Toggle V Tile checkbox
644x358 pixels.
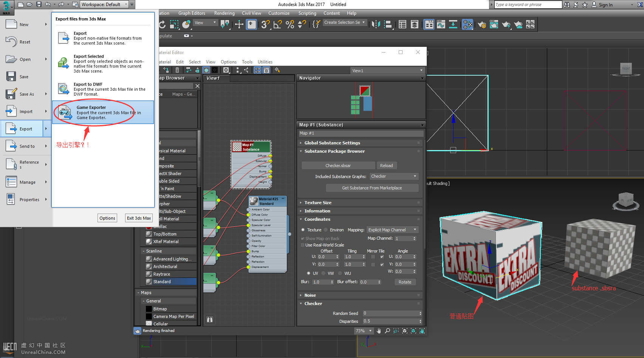coord(382,264)
